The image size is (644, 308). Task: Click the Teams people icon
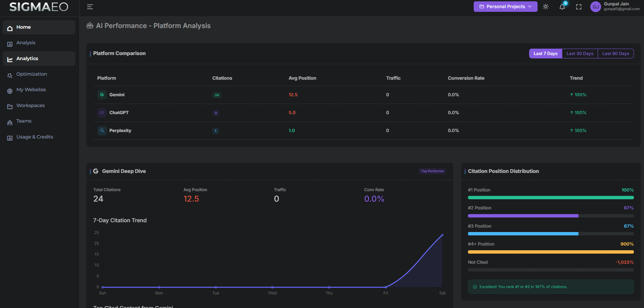[x=10, y=123]
